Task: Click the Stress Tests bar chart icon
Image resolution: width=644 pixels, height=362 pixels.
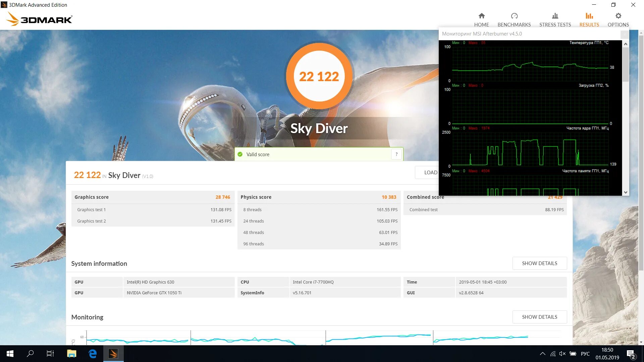Action: pos(555,16)
